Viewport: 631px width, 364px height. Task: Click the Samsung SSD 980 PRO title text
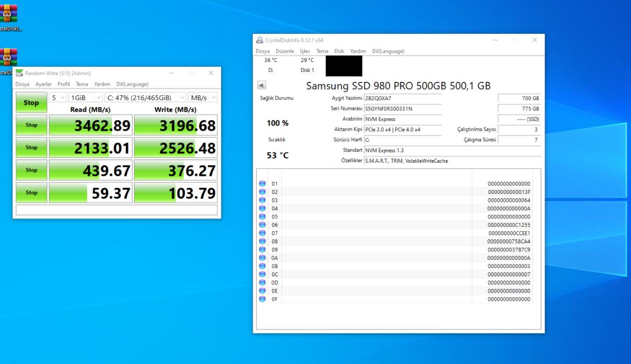398,86
